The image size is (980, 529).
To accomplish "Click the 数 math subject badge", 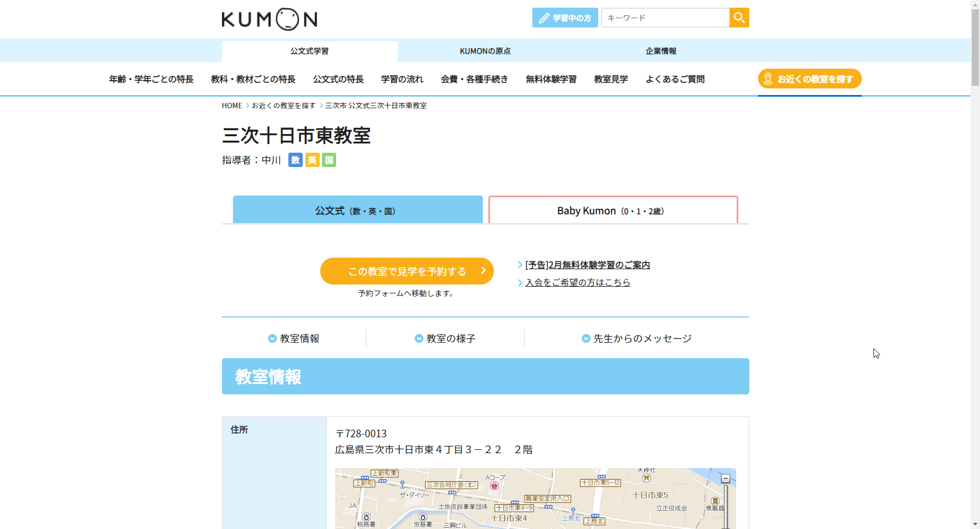I will [296, 160].
